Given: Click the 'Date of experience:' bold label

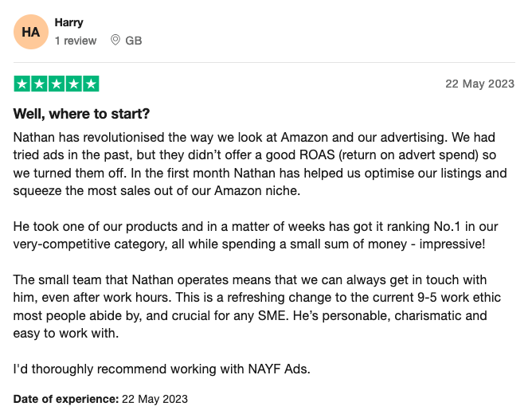Looking at the screenshot, I should [66, 399].
